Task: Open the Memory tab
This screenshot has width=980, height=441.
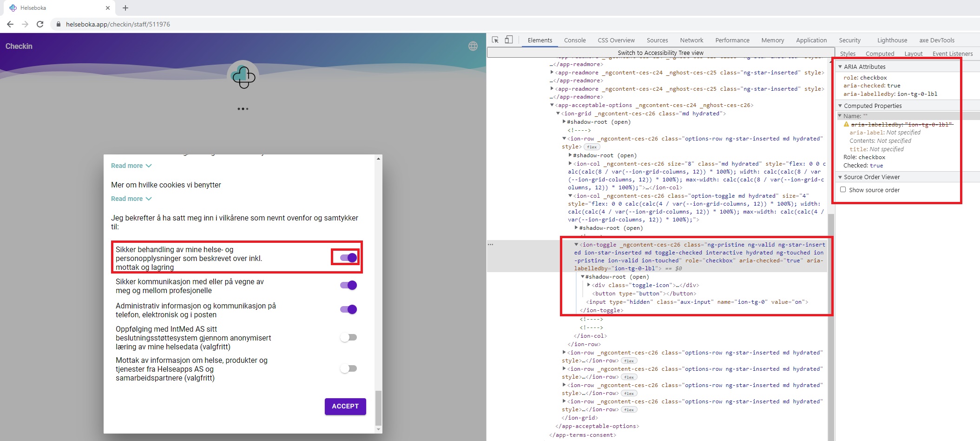Action: pos(773,40)
